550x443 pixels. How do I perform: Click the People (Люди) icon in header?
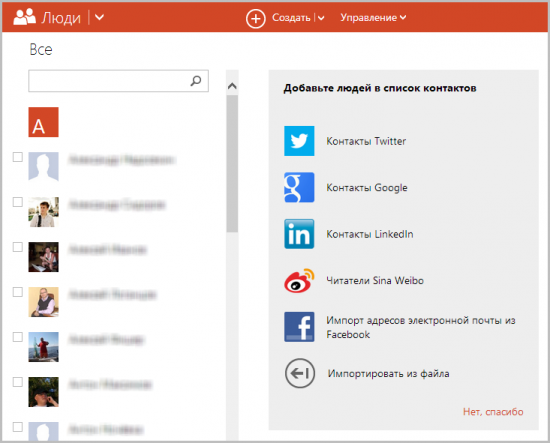25,17
